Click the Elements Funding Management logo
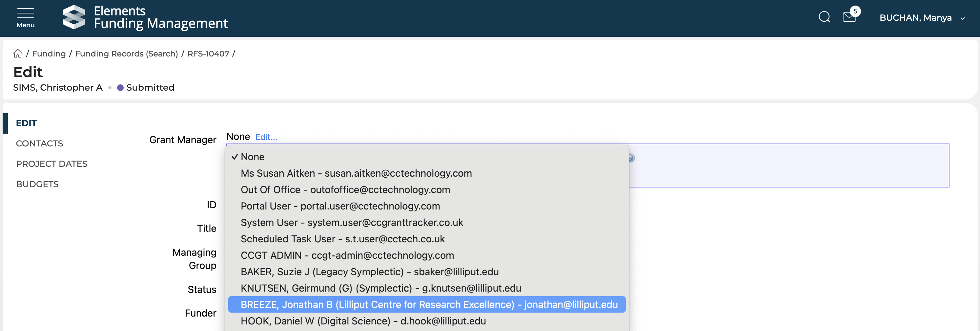 coord(145,17)
